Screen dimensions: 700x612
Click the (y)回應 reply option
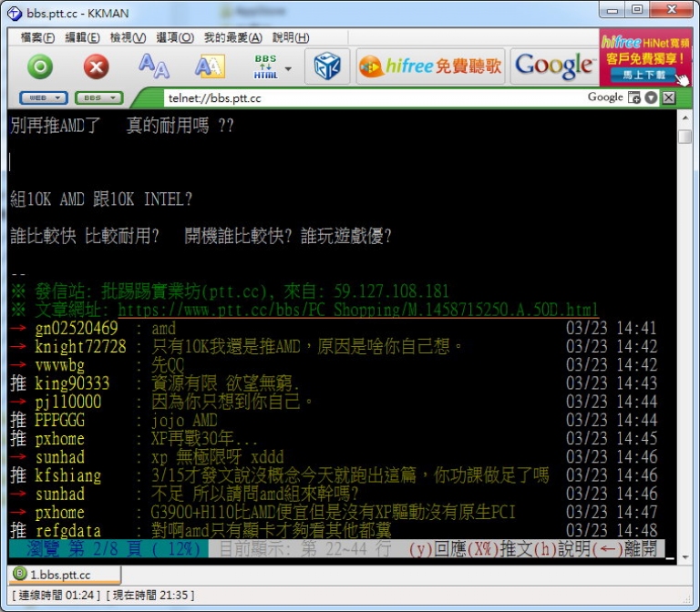pyautogui.click(x=437, y=549)
